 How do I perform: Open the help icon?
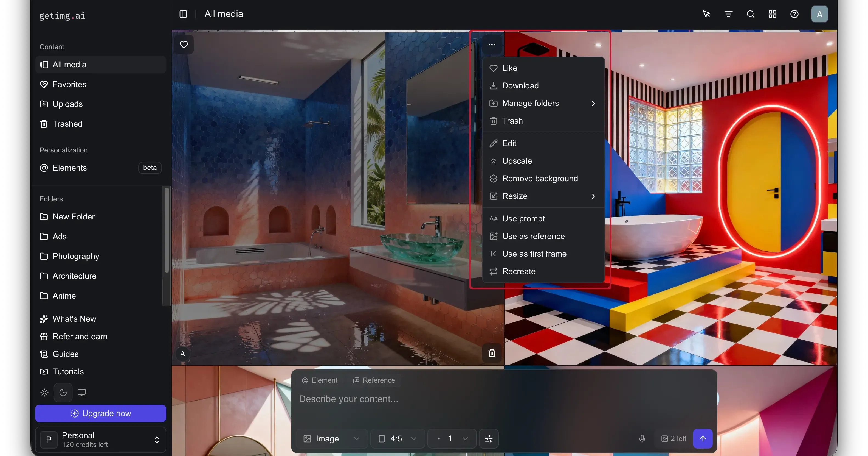point(794,14)
